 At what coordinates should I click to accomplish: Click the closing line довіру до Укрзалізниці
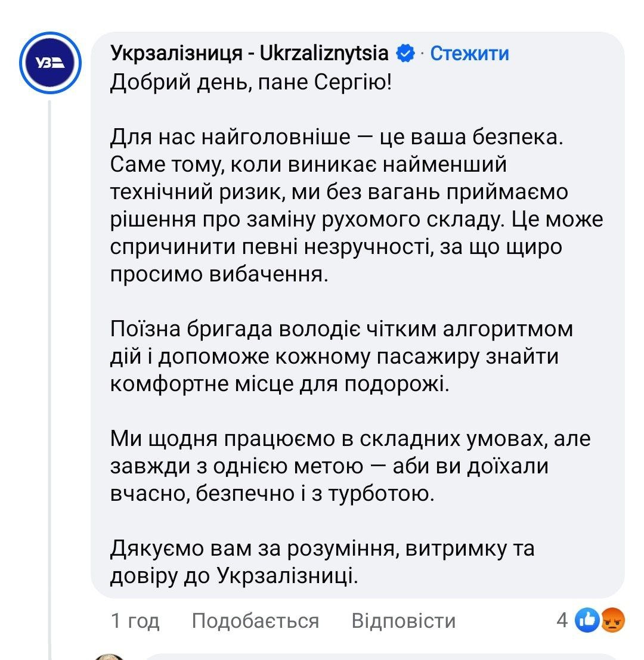pos(235,576)
